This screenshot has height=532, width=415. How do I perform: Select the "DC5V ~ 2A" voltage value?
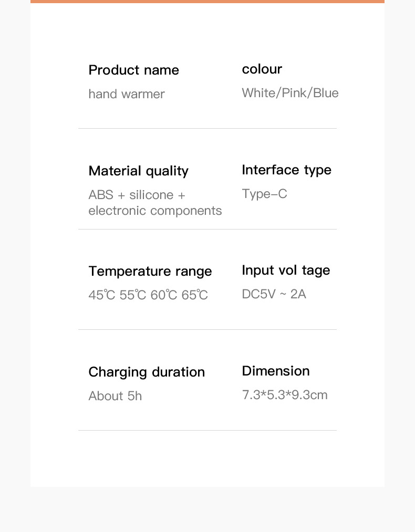click(274, 294)
